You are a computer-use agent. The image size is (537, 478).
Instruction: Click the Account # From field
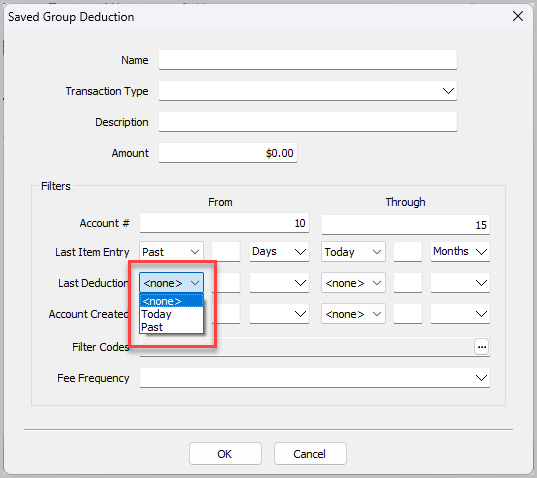pyautogui.click(x=224, y=223)
